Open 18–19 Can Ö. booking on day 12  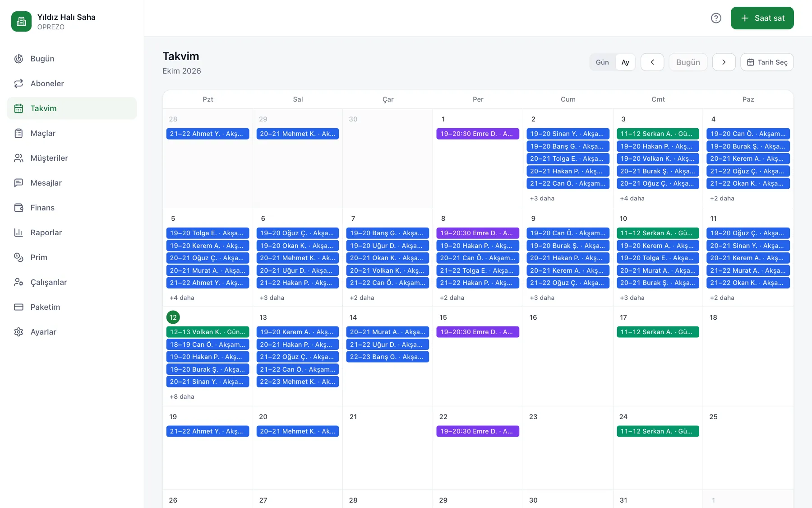pos(208,345)
